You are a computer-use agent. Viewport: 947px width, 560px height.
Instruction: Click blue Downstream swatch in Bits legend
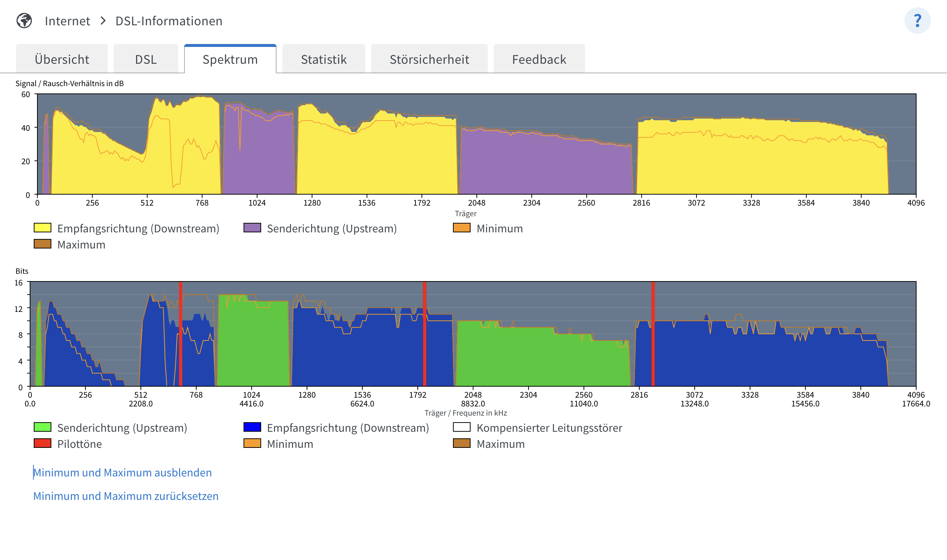(x=252, y=427)
